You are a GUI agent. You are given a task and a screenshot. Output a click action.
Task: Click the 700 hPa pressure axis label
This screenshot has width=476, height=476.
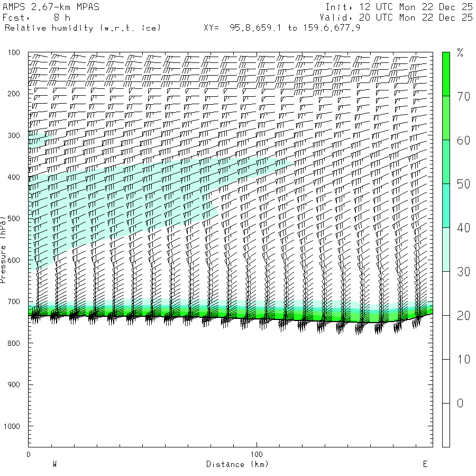click(14, 302)
